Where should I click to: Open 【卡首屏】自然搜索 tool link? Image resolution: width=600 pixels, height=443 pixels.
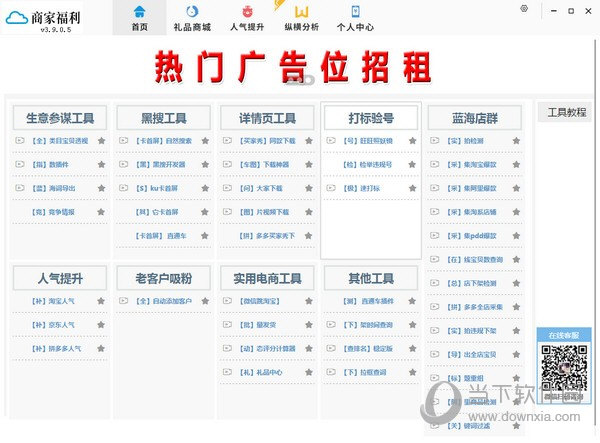(164, 141)
